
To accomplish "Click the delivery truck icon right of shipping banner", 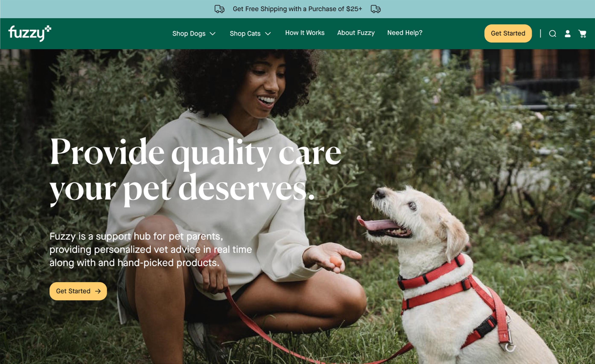I will click(x=375, y=9).
